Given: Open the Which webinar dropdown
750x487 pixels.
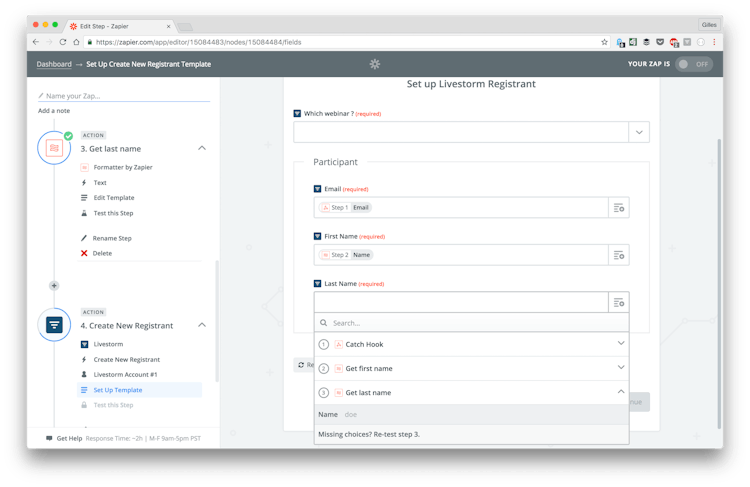Looking at the screenshot, I should pyautogui.click(x=638, y=132).
